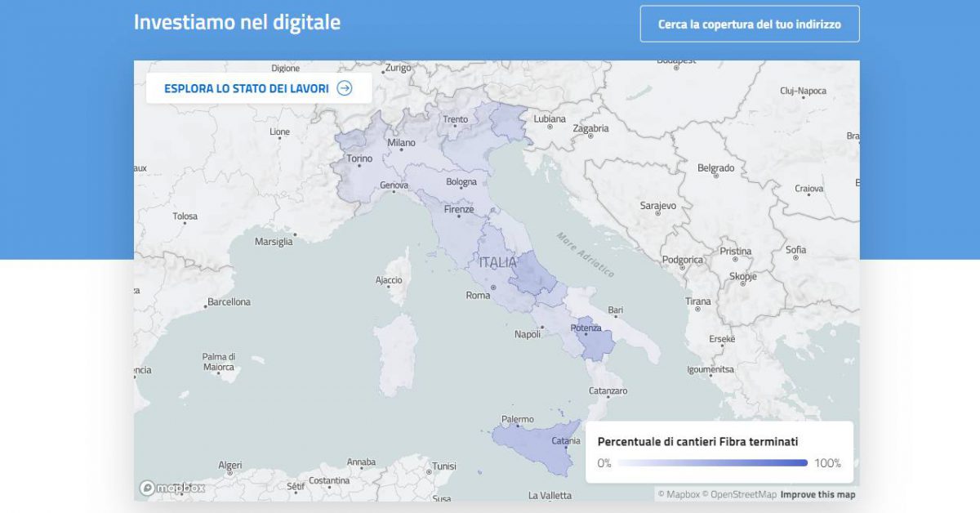Click the 'Catanzaro' city label

tap(608, 390)
